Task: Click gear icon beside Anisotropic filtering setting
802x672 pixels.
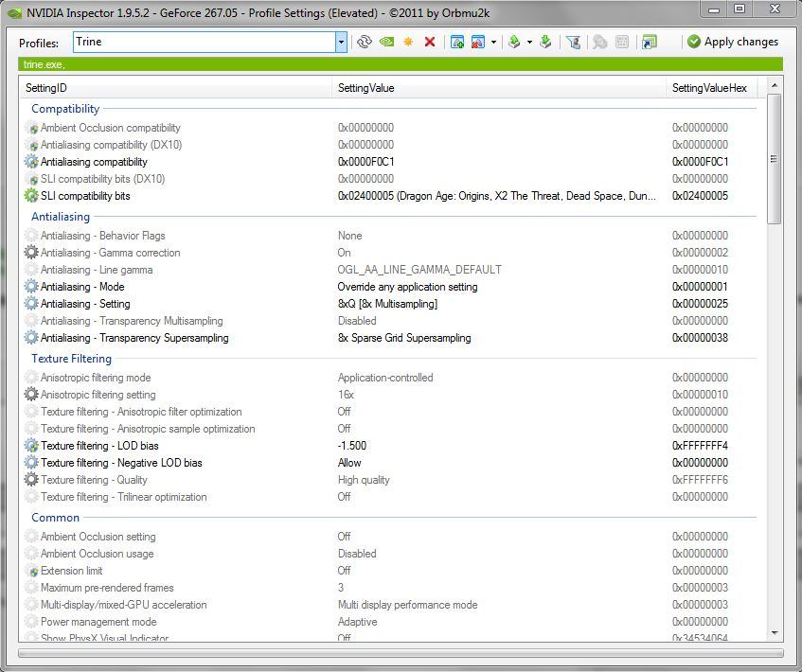Action: pyautogui.click(x=31, y=395)
